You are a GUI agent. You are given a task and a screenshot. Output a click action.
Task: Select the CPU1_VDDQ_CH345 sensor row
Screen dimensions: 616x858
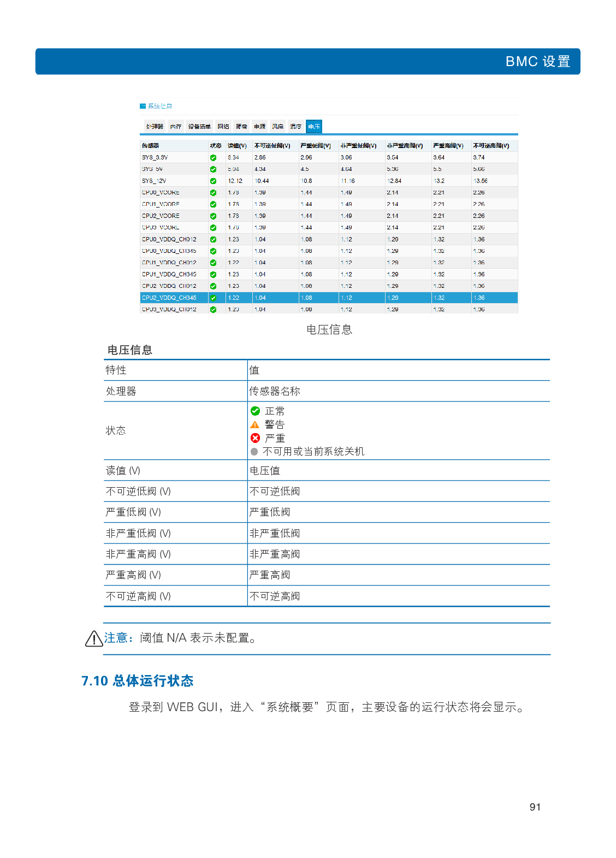pos(169,275)
